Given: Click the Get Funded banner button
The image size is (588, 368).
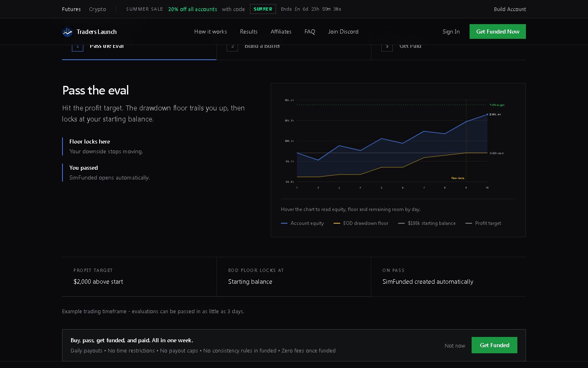Looking at the screenshot, I should pos(494,345).
